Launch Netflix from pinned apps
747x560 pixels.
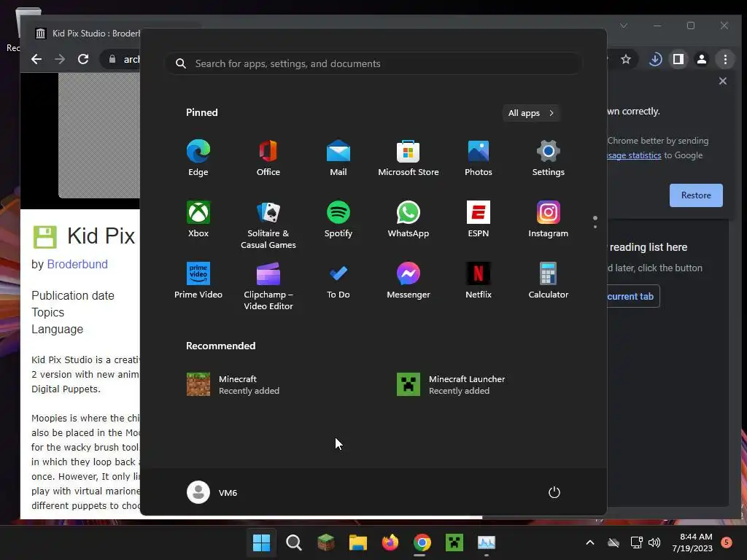479,281
